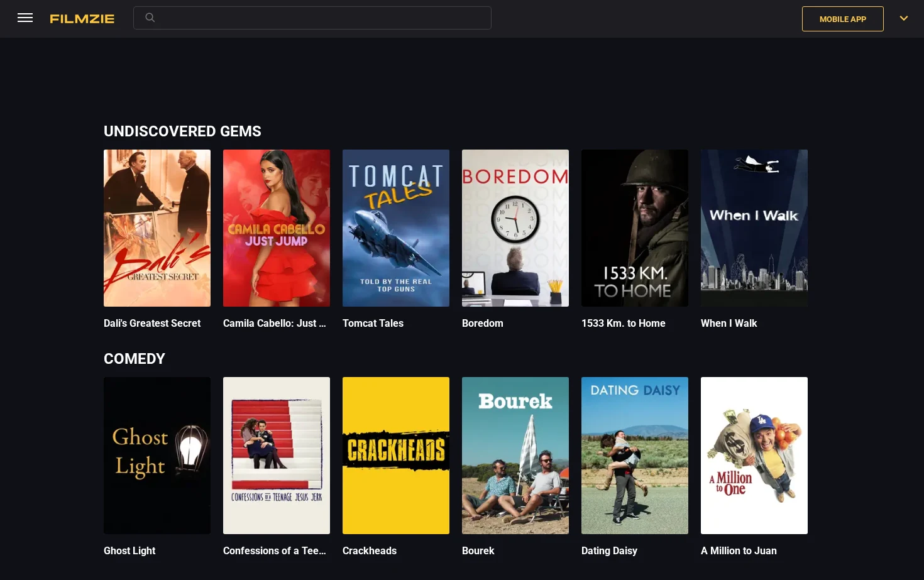Select A Million to Juan poster
Screen dimensions: 924x580
click(754, 456)
